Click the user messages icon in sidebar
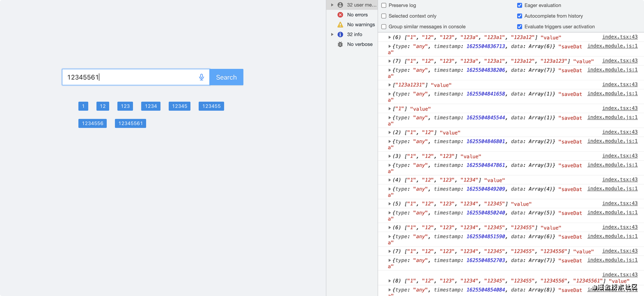 [x=340, y=5]
